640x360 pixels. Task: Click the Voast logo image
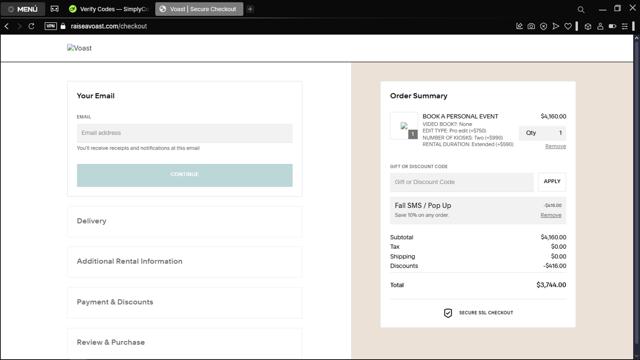tap(79, 48)
